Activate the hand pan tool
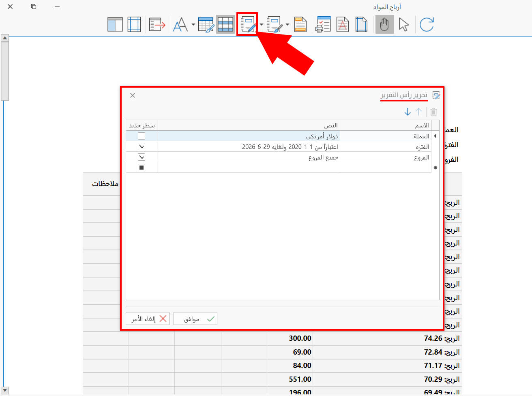Image resolution: width=532 pixels, height=396 pixels. [384, 24]
